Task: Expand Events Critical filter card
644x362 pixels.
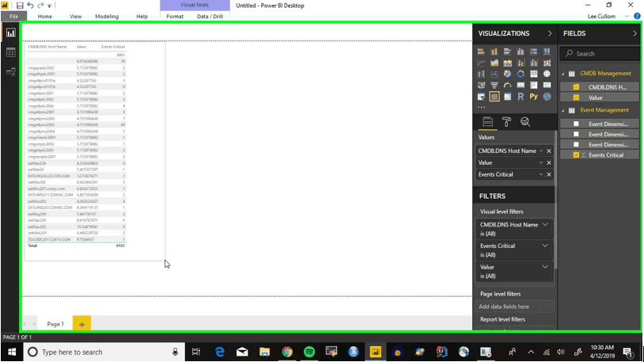Action: 545,246
